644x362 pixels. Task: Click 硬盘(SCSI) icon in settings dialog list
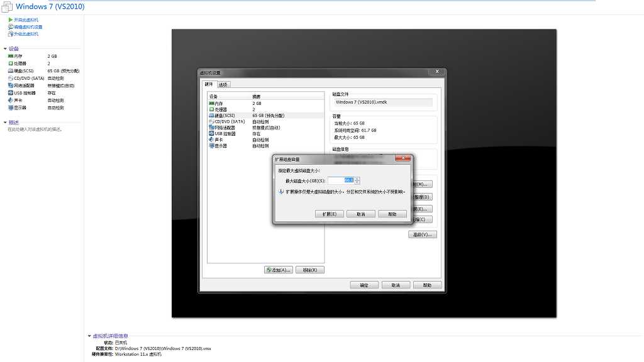coord(211,116)
